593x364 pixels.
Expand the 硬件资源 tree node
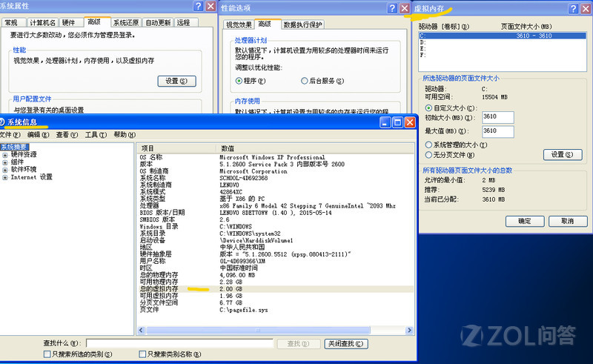5,155
